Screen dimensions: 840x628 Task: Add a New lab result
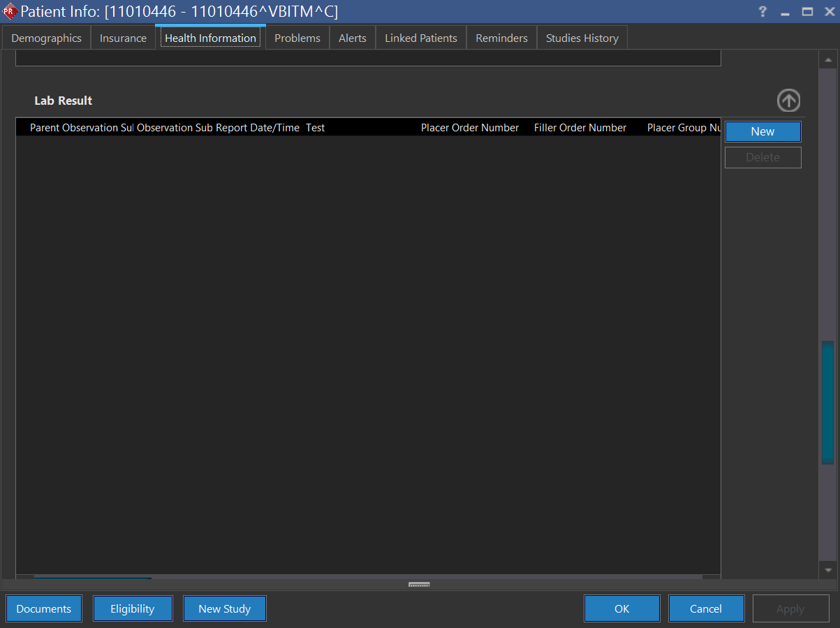[762, 131]
